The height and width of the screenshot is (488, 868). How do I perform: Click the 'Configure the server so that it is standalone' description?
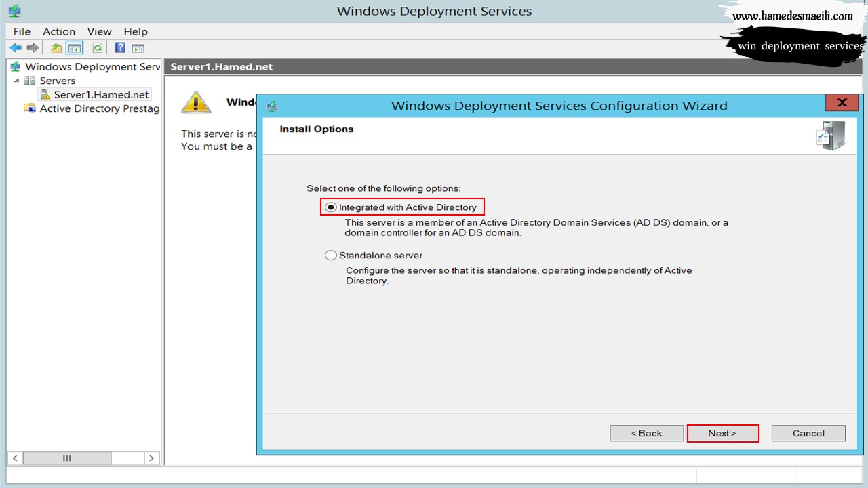[519, 275]
